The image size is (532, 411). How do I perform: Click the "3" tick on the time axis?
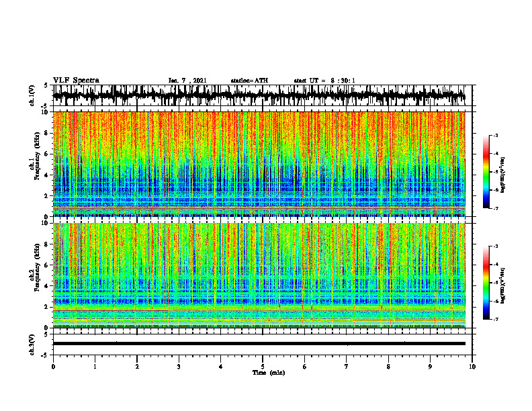coord(179,367)
